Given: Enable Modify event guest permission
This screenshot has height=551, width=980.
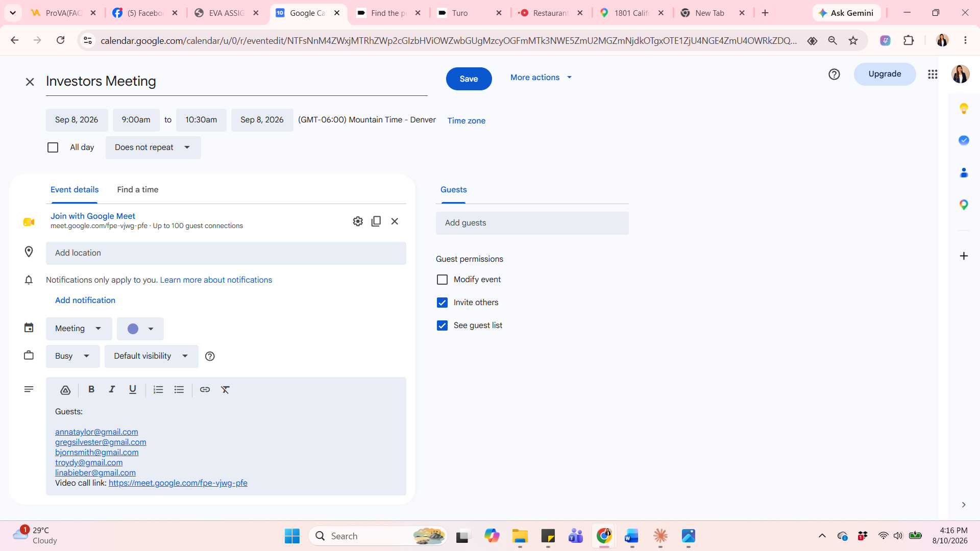Looking at the screenshot, I should [x=442, y=280].
